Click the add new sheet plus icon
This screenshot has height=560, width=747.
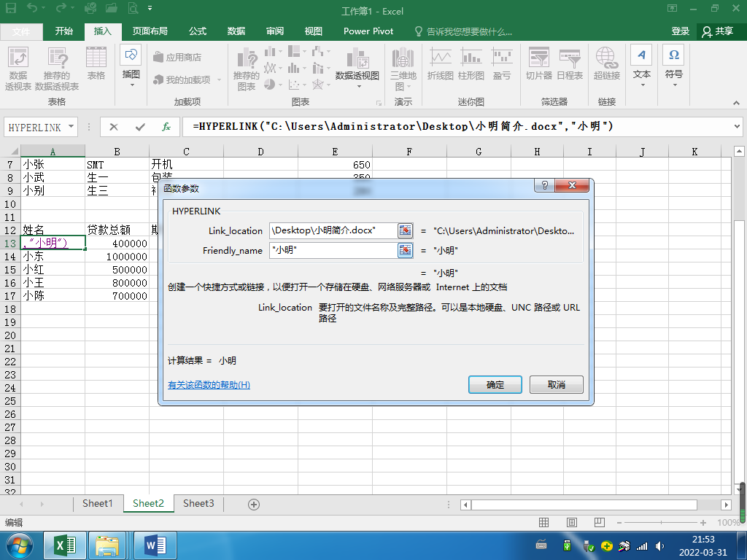[x=254, y=505]
